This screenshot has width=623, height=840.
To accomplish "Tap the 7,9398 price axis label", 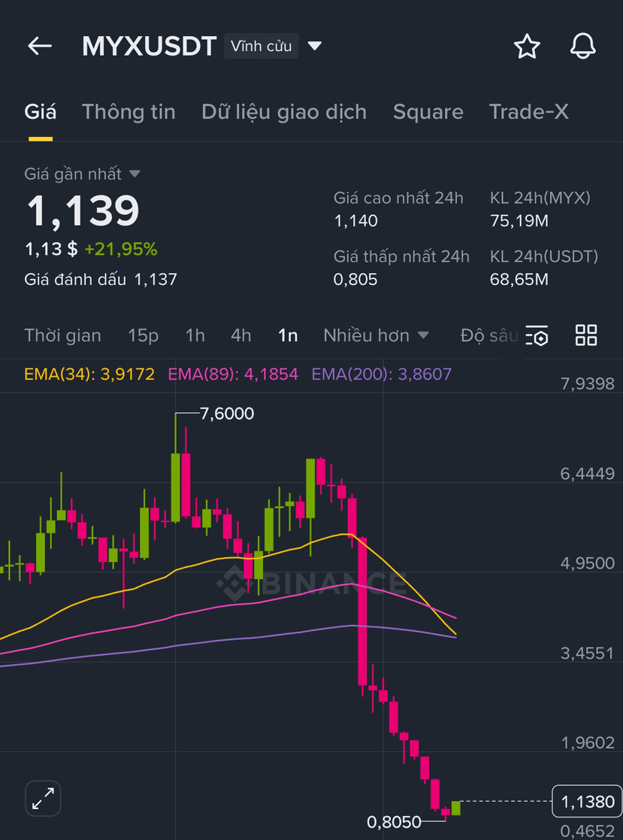I will click(588, 384).
